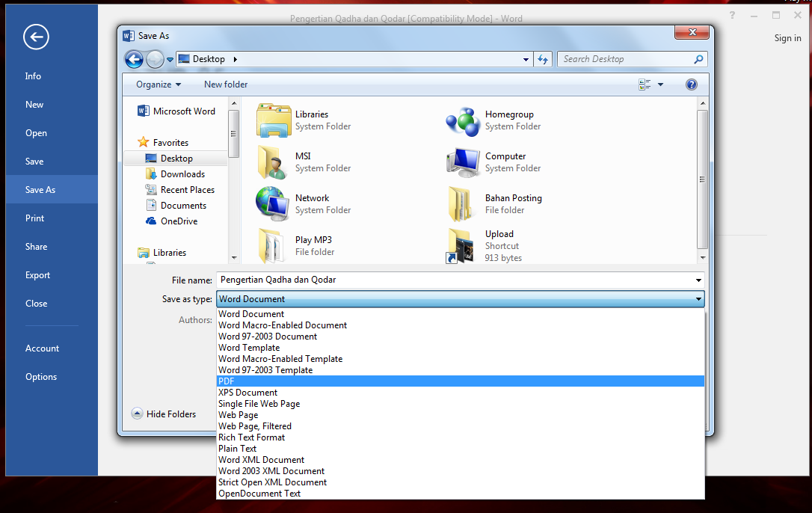The height and width of the screenshot is (513, 812).
Task: Open the Print backstage tab
Action: [52, 218]
